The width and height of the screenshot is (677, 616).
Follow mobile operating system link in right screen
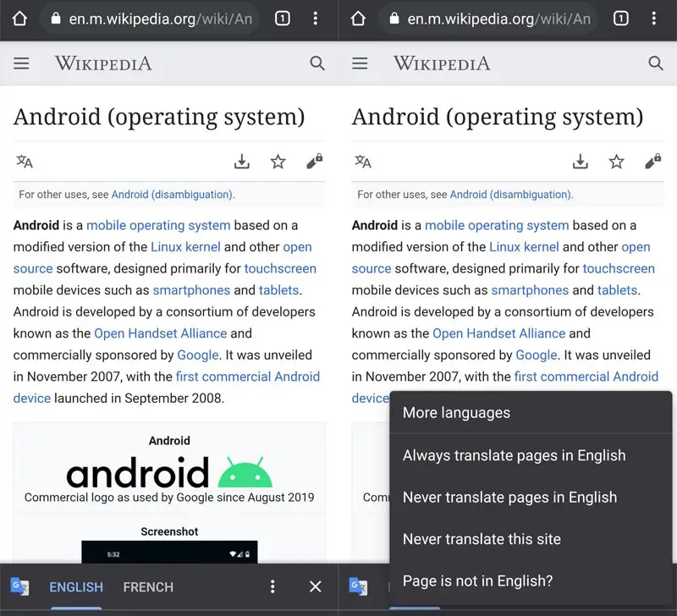point(497,225)
